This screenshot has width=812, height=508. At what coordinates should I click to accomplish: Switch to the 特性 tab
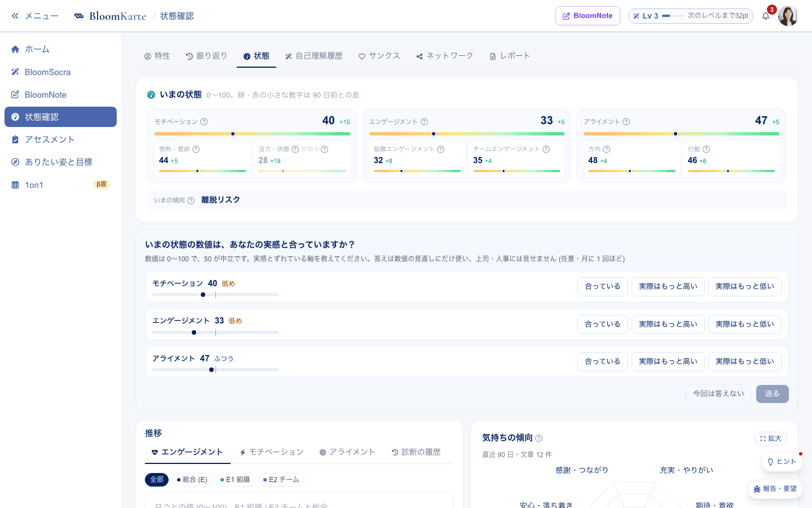coord(157,56)
